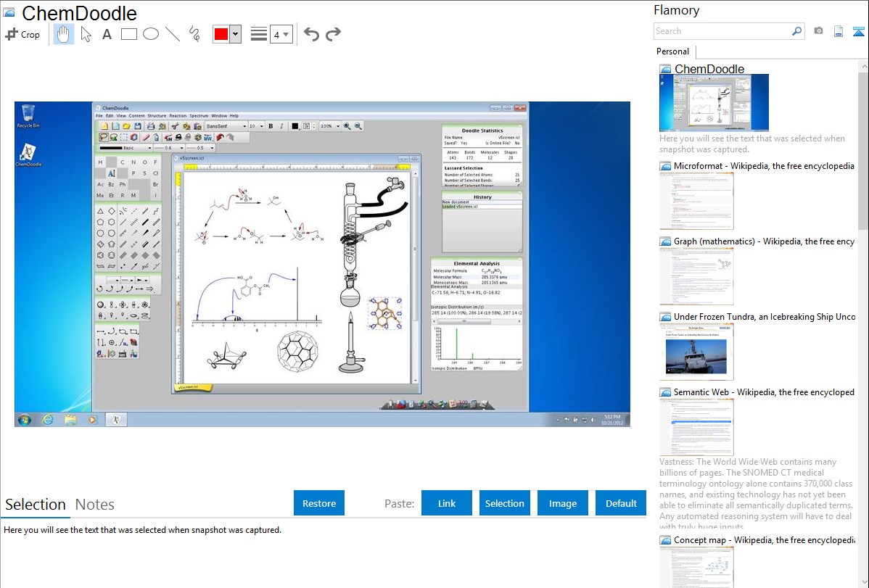The height and width of the screenshot is (588, 869).
Task: Choose the arrow pointer tool
Action: [86, 34]
